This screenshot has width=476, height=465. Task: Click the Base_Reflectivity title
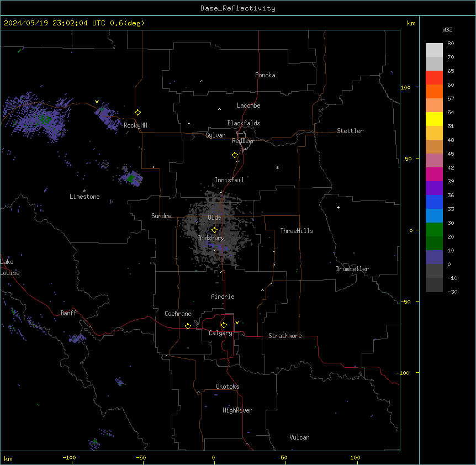coord(238,8)
